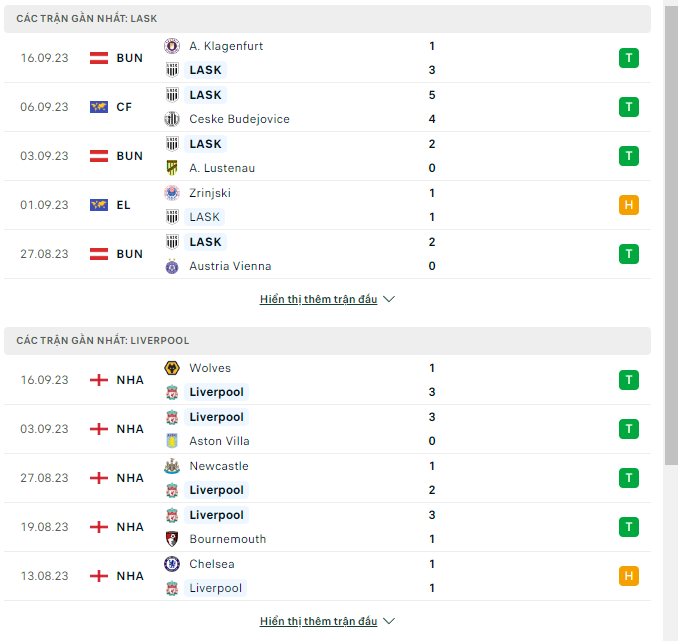Expand more Liverpool matches via chevron

point(389,621)
